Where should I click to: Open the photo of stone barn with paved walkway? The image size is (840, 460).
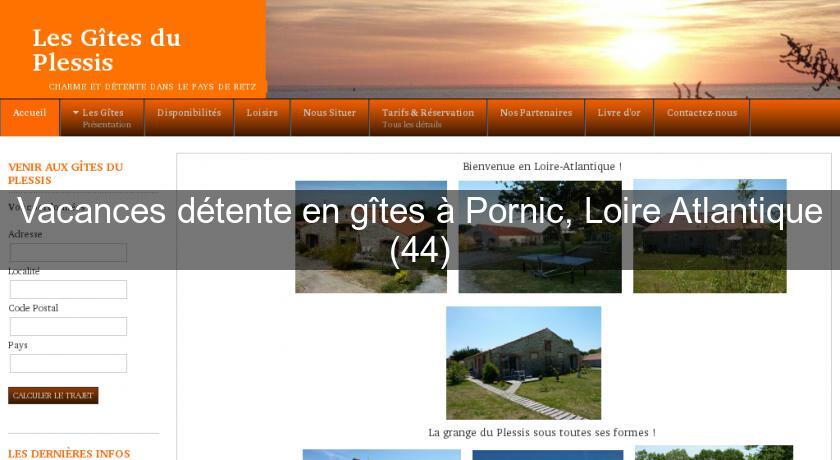pos(523,363)
